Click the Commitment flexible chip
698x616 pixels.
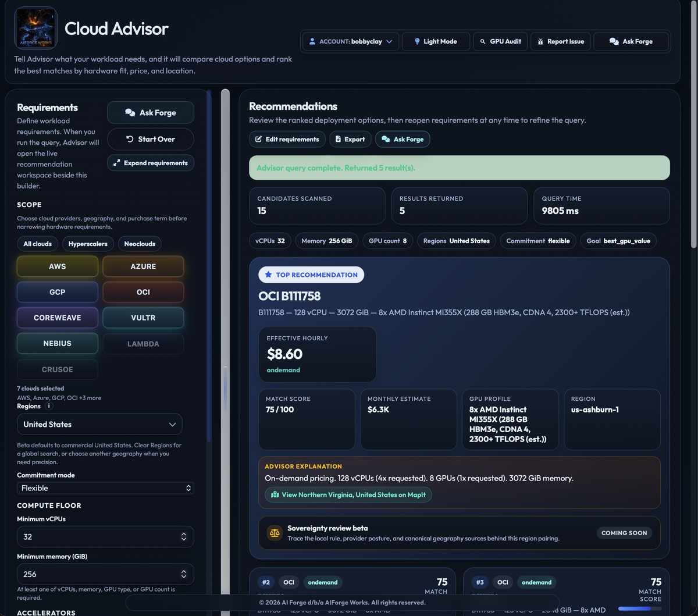(x=538, y=241)
